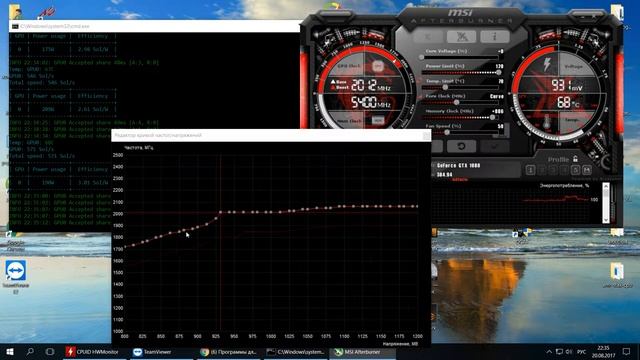Click the Memory Clock slider handle
640x360 pixels.
[492, 118]
